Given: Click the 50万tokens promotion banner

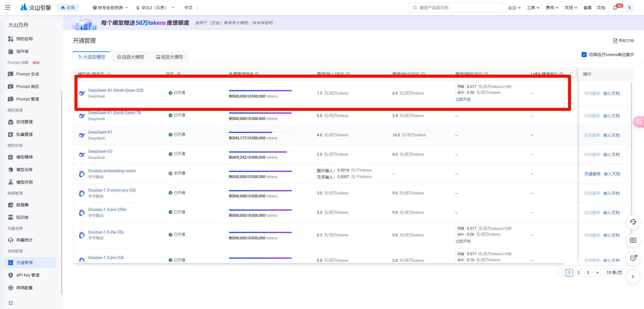Looking at the screenshot, I should (x=353, y=23).
